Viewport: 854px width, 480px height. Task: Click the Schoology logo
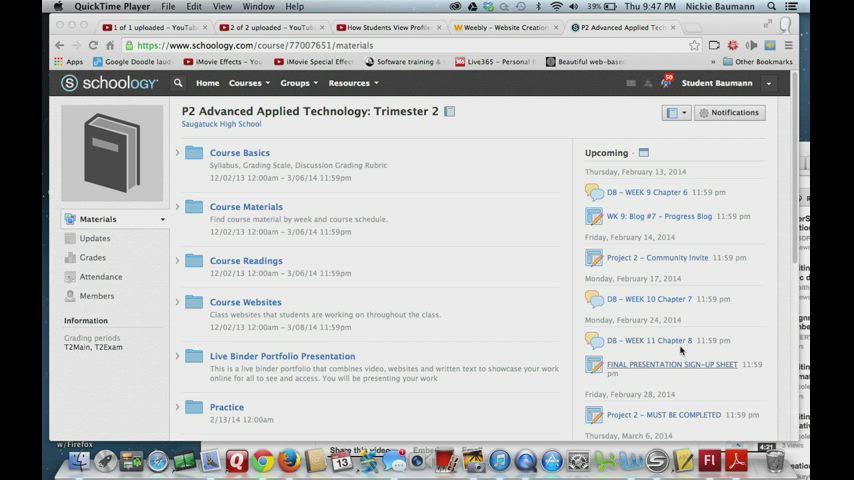[108, 83]
